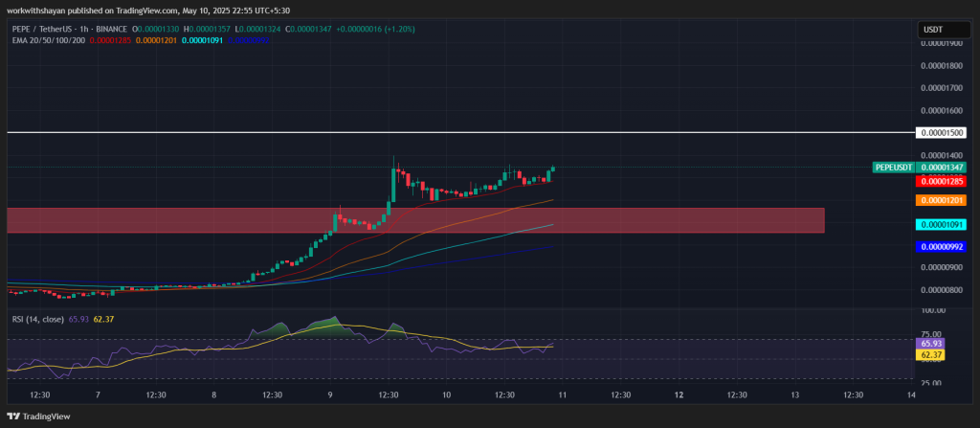980x428 pixels.
Task: Select the USDT currency label
Action: tap(933, 31)
